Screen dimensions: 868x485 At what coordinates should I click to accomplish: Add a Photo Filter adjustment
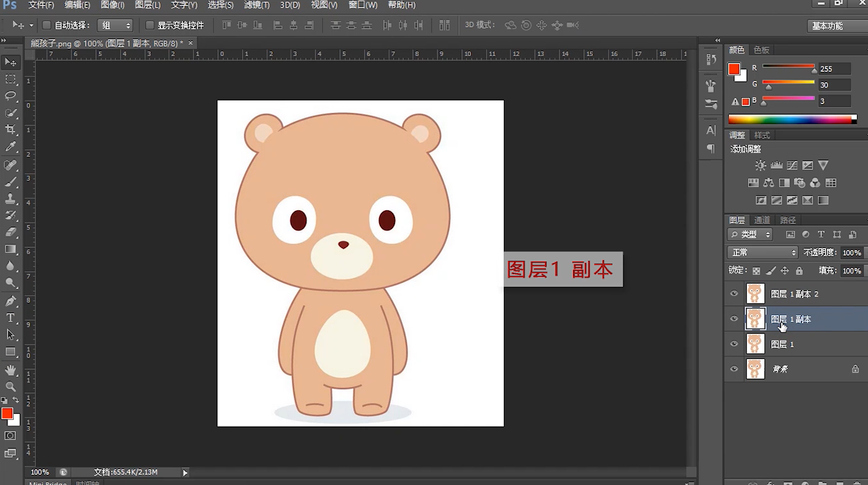point(799,183)
